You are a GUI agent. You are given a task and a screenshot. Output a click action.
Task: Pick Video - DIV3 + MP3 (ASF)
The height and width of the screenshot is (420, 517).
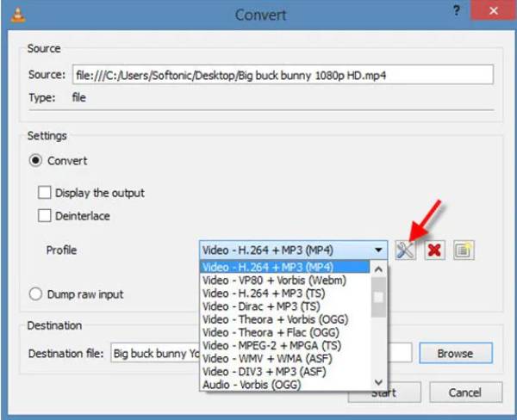[x=284, y=372]
